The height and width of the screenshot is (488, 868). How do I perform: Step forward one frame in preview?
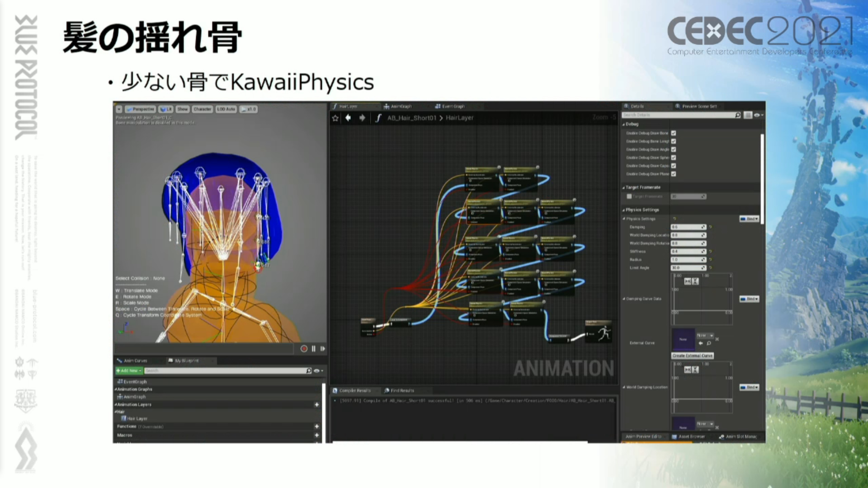(323, 349)
